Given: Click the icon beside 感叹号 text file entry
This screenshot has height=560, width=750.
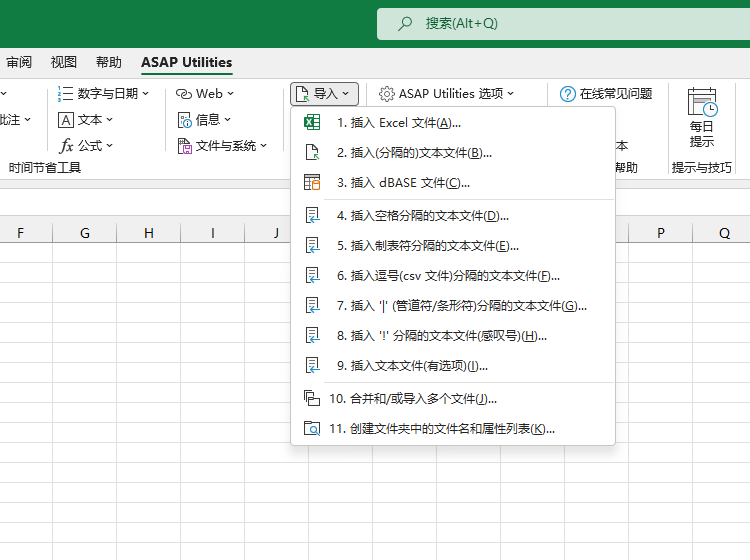Looking at the screenshot, I should coord(312,336).
